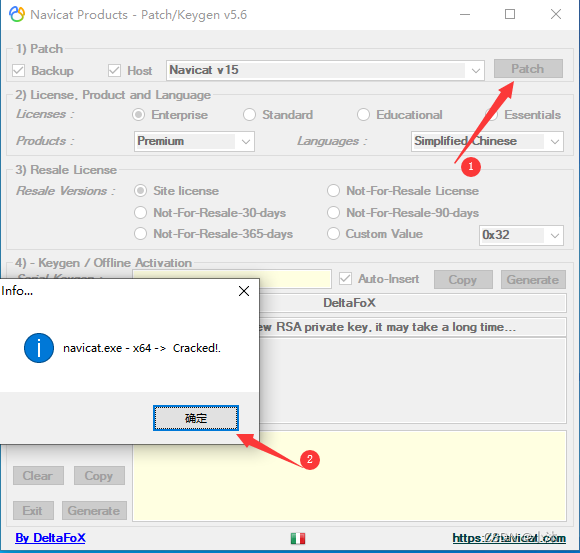Screen dimensions: 580x553
Task: Click the Exit button
Action: point(33,511)
